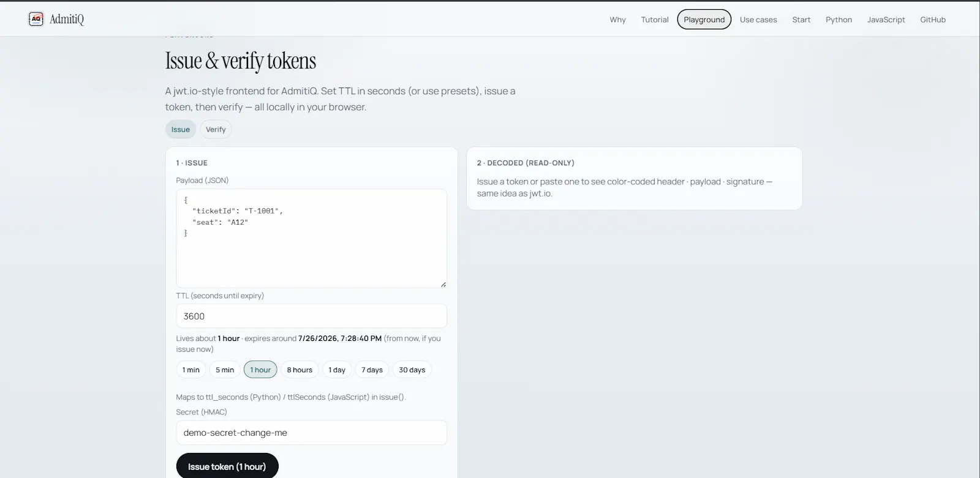Choose the 1 min TTL preset
The image size is (980, 478).
pos(191,370)
